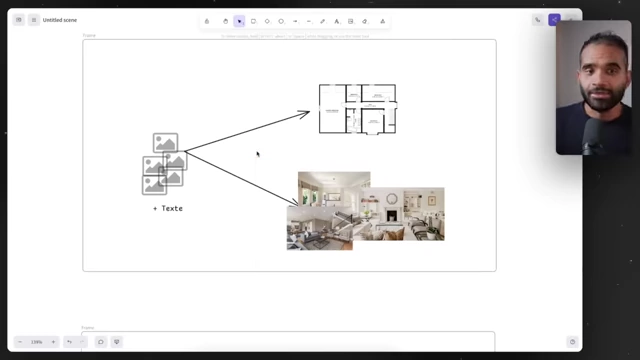Select the Rectangle tool
The height and width of the screenshot is (360, 640).
click(x=253, y=21)
